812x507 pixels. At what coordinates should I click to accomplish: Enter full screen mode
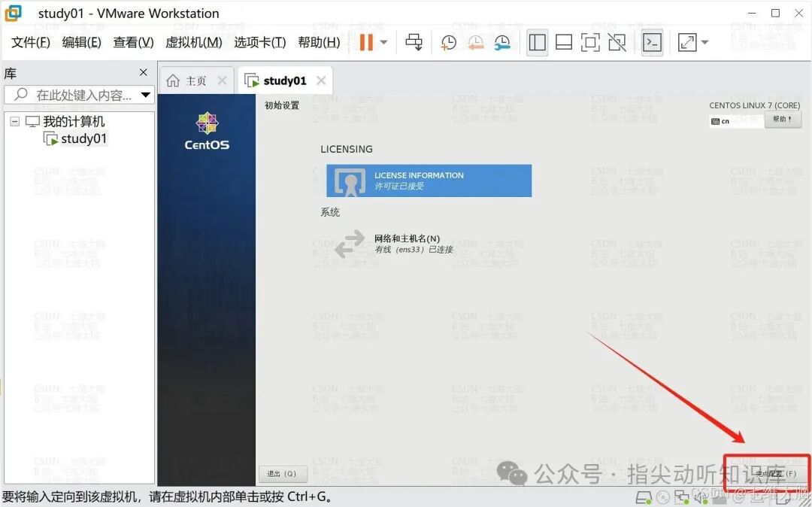point(590,42)
